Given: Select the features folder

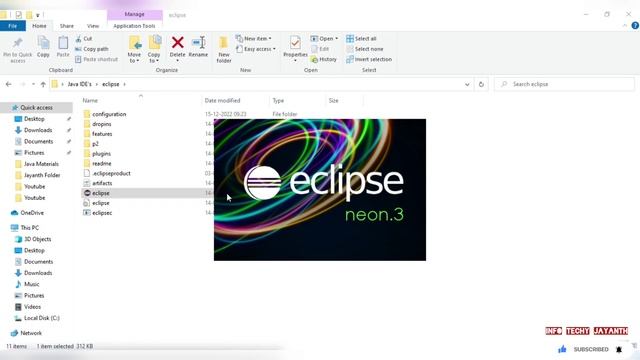Looking at the screenshot, I should pyautogui.click(x=98, y=134).
